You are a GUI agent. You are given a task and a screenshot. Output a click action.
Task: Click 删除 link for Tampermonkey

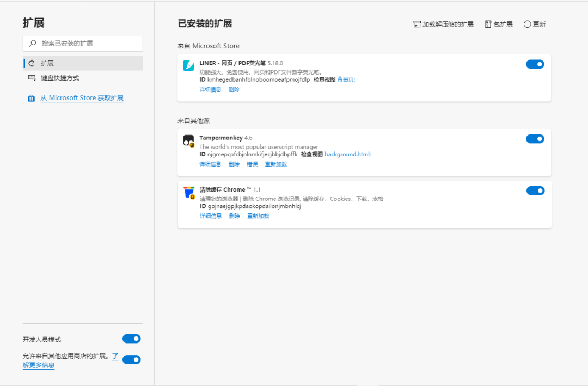[x=234, y=164]
